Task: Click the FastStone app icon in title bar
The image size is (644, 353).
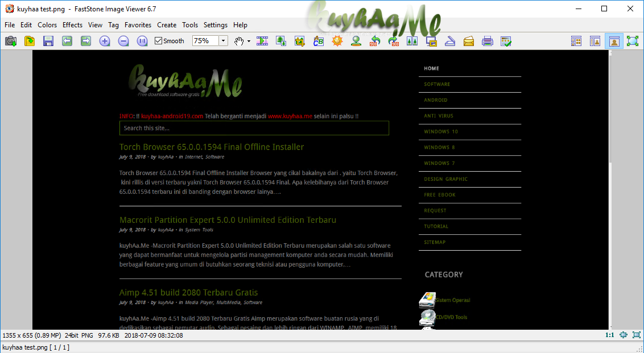Action: coord(9,9)
